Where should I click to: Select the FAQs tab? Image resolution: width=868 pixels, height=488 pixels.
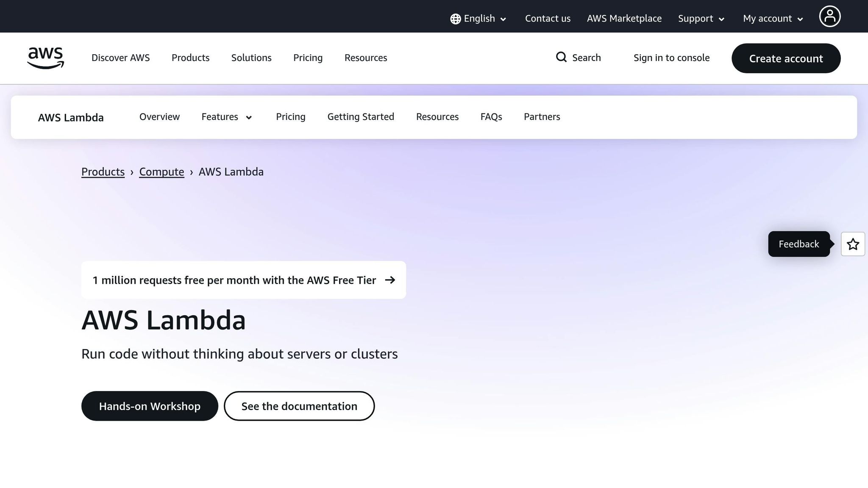[491, 117]
